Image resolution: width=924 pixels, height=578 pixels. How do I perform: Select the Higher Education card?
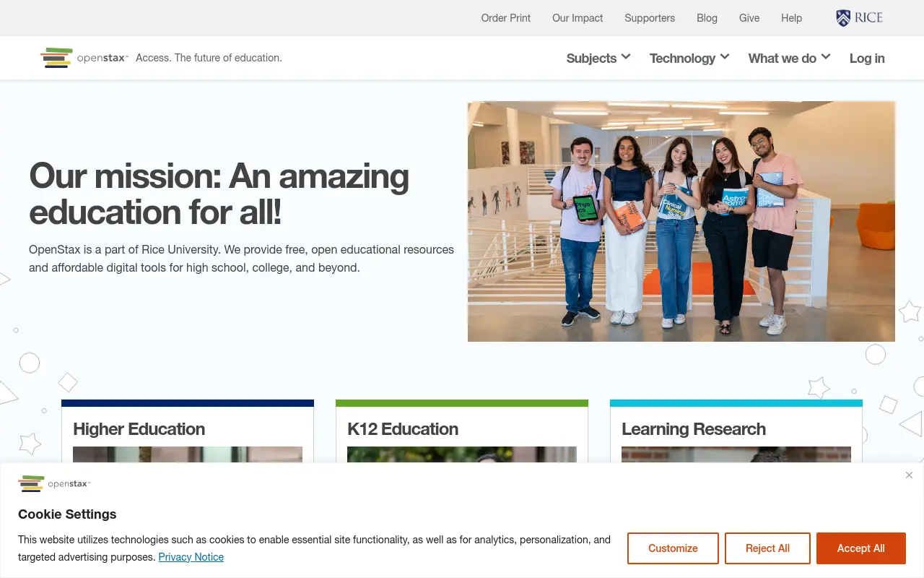click(188, 431)
